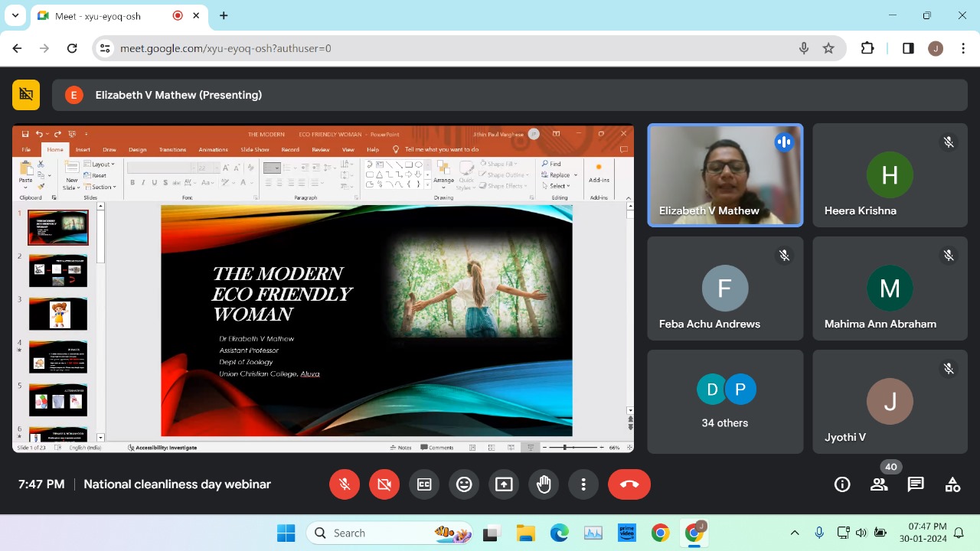Open Microsoft Edge from the taskbar
The width and height of the screenshot is (980, 551).
559,533
